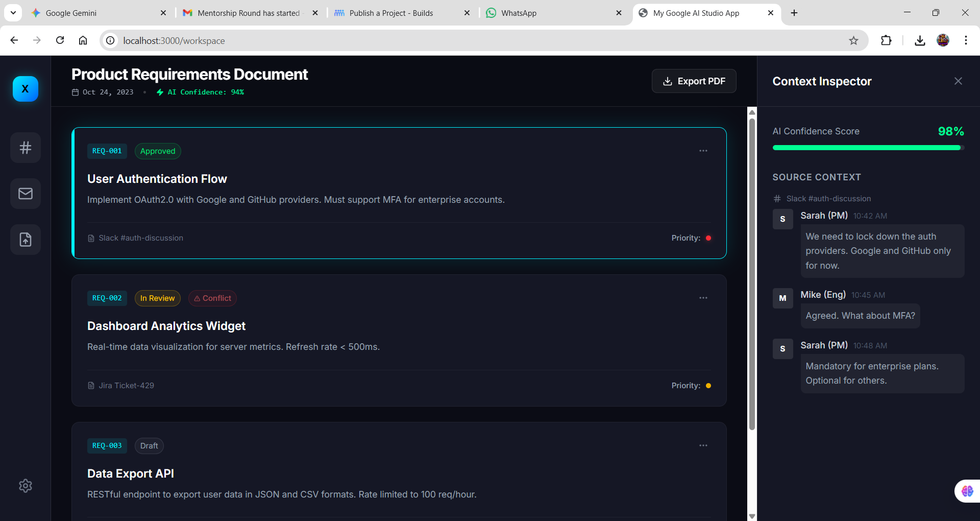Open settings gear in sidebar
This screenshot has height=521, width=980.
[x=26, y=486]
